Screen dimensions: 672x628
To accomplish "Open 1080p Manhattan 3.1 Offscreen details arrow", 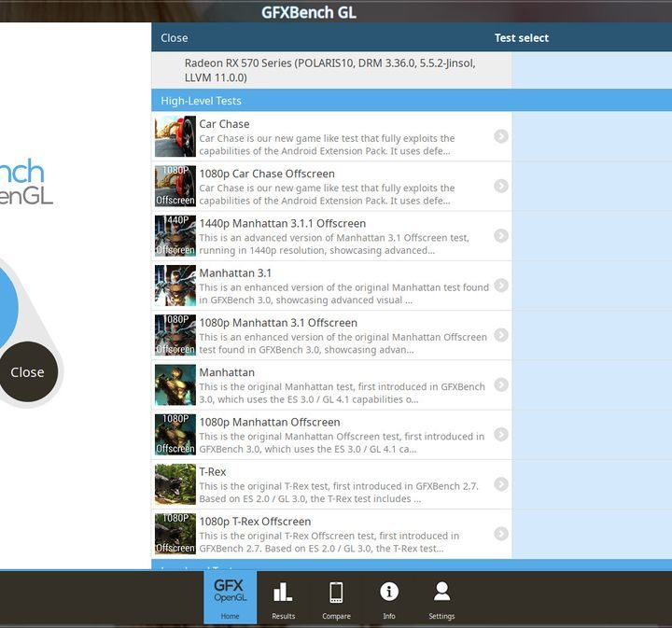I will [x=501, y=335].
